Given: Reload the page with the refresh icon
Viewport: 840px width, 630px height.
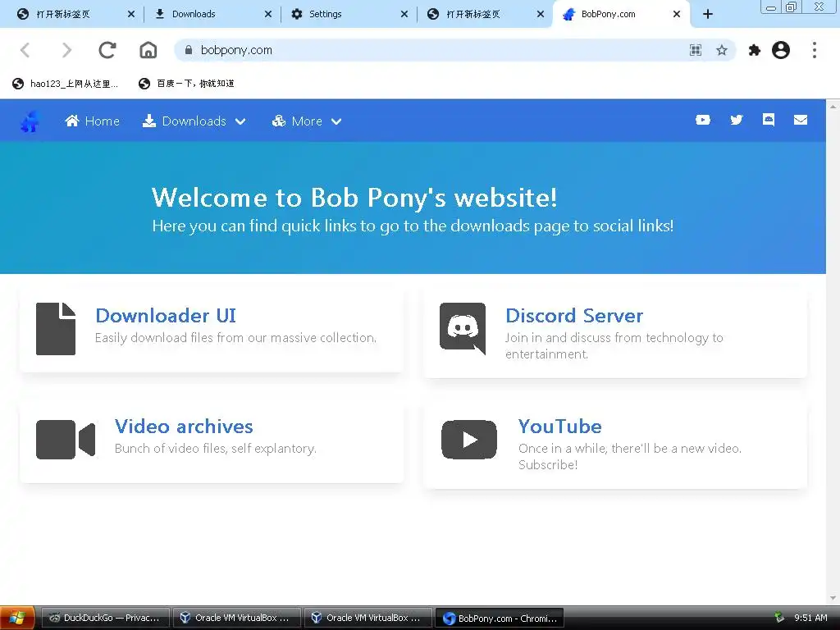Looking at the screenshot, I should coord(107,50).
